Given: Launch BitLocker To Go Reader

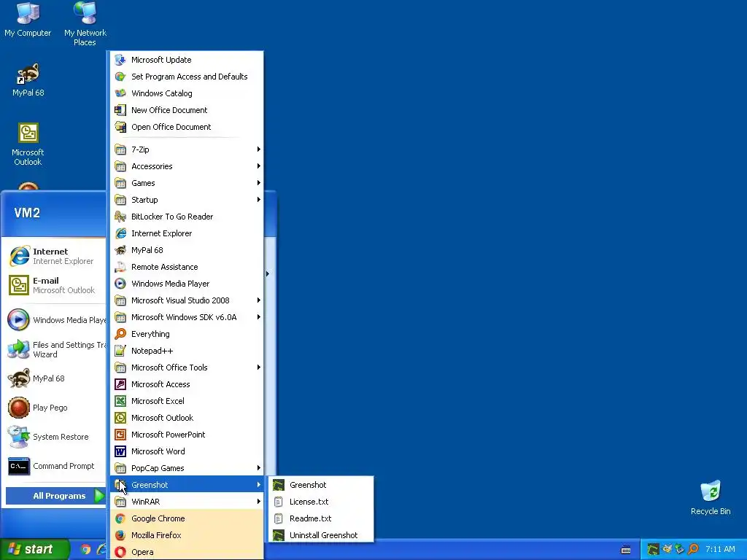Looking at the screenshot, I should 187,216.
